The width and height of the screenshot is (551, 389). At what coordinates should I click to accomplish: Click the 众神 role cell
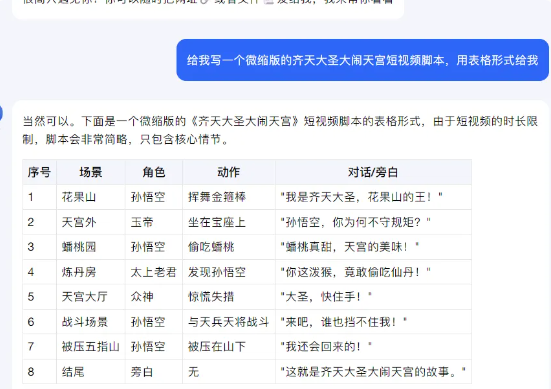click(154, 297)
